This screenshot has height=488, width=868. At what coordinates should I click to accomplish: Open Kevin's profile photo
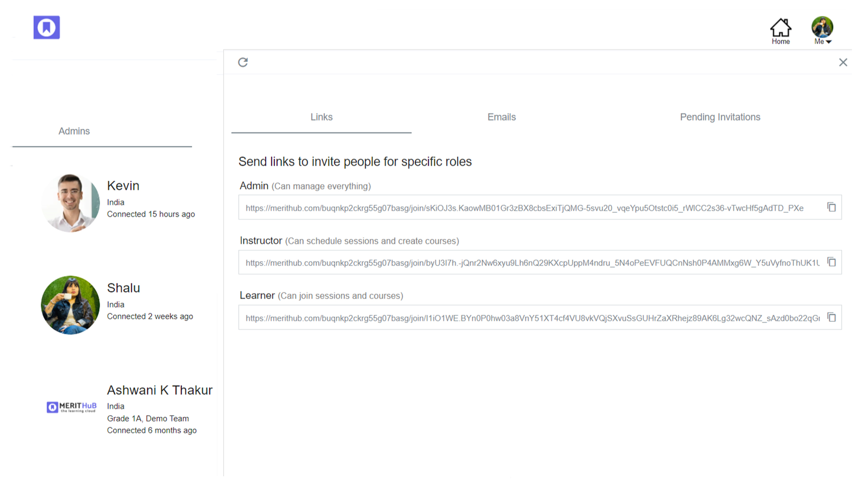click(70, 203)
